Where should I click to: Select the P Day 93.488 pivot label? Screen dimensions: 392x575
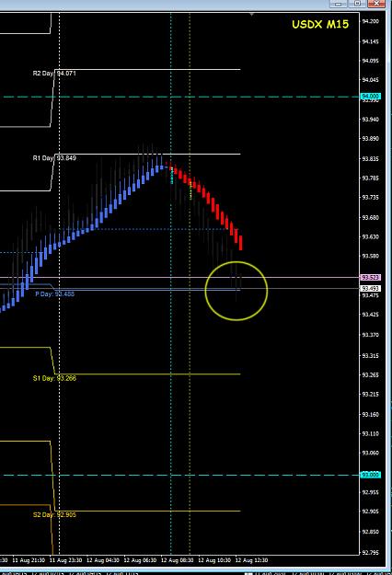[x=54, y=294]
